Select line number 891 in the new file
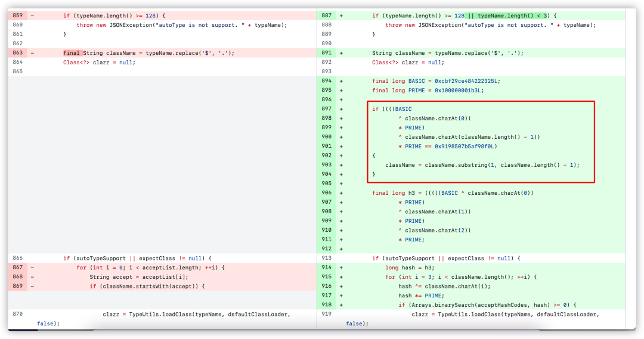The image size is (644, 339). [327, 53]
